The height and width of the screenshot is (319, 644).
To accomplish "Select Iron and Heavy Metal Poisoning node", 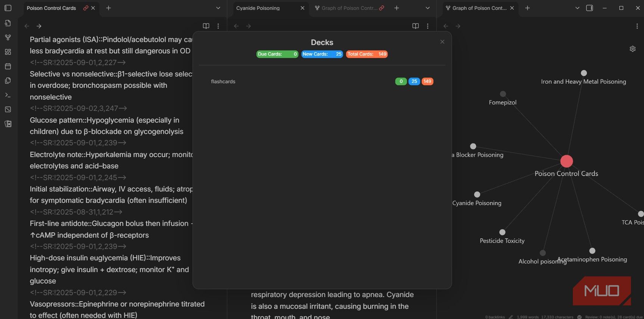I will (x=584, y=73).
